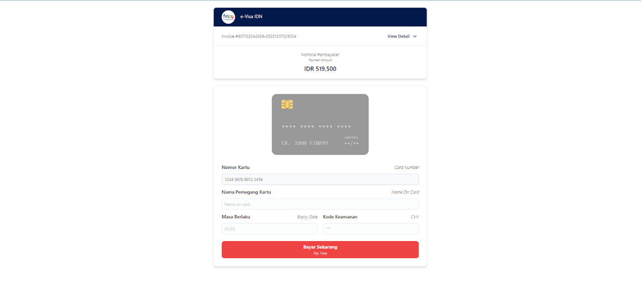Click the IDR 519,500 payment amount
644x295 pixels.
pos(320,69)
